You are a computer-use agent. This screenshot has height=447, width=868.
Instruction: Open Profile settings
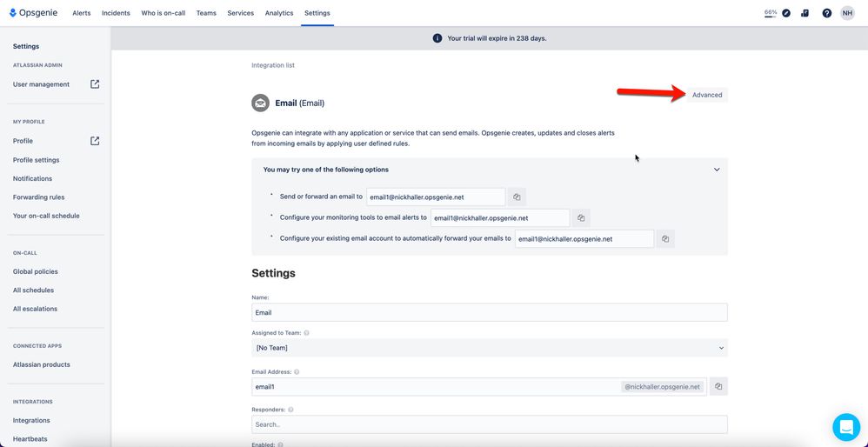tap(36, 160)
